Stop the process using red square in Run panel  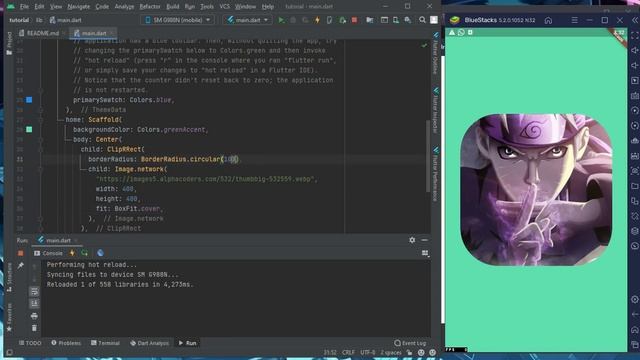point(20,253)
